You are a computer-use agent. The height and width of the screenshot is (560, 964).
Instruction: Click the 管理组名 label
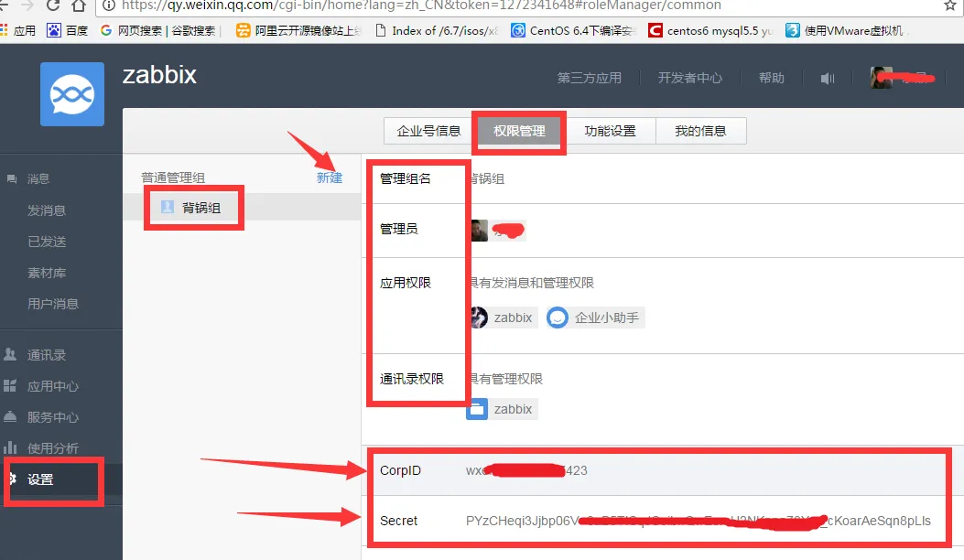click(x=406, y=178)
